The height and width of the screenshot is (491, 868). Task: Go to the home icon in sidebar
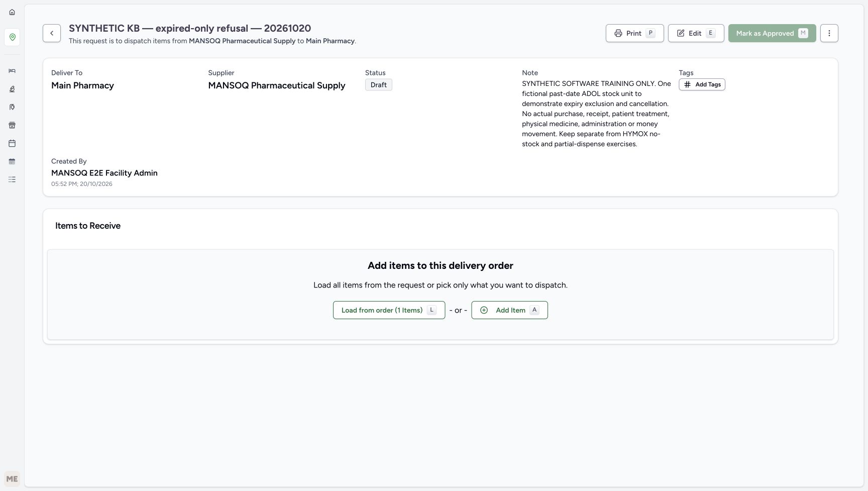12,12
